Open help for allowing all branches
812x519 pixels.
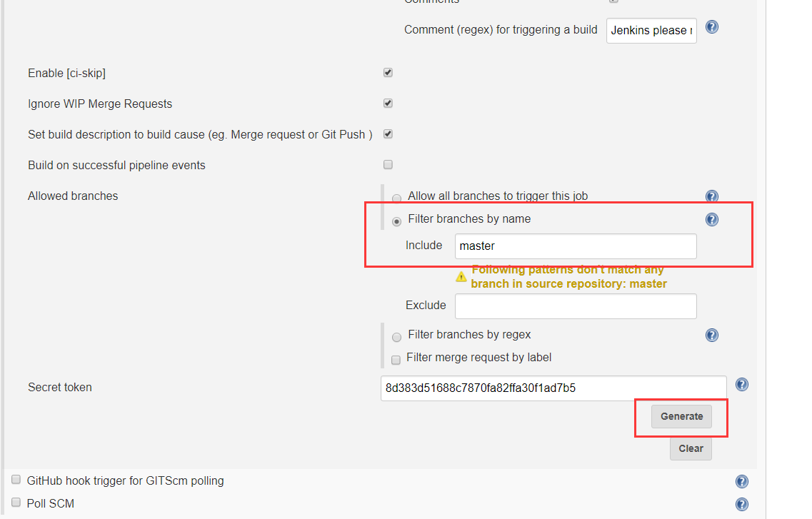tap(711, 196)
